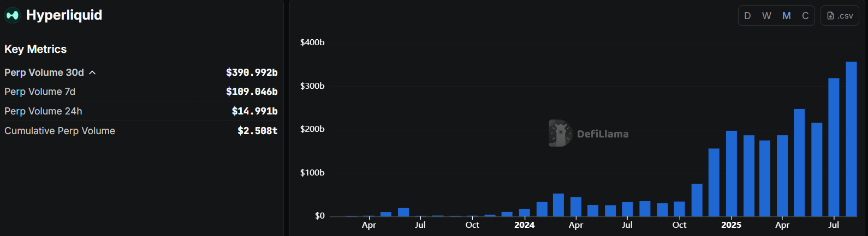Click the $2.508t cumulative value
Viewport: 868px width, 236px height.
[257, 131]
